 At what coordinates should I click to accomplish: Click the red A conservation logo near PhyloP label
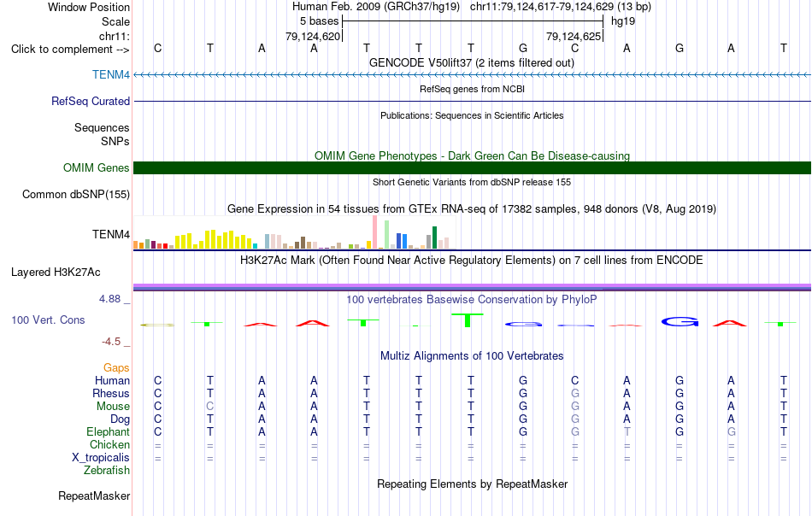312,324
